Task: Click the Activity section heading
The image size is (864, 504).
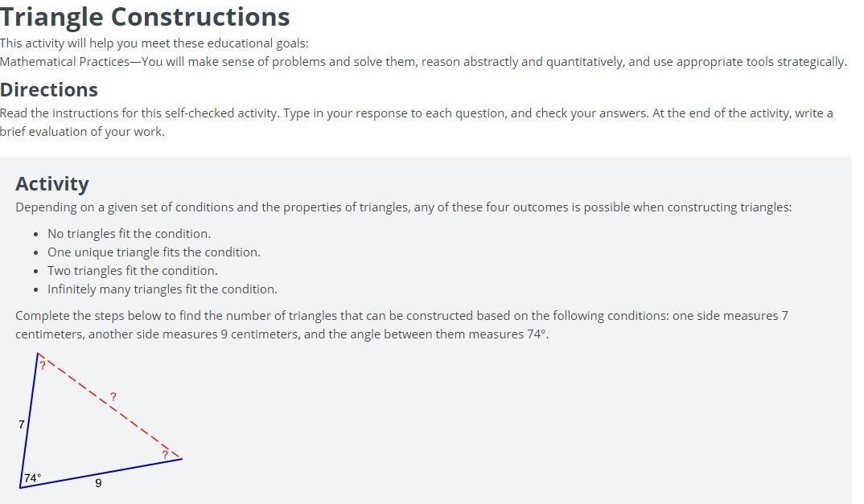Action: click(52, 183)
